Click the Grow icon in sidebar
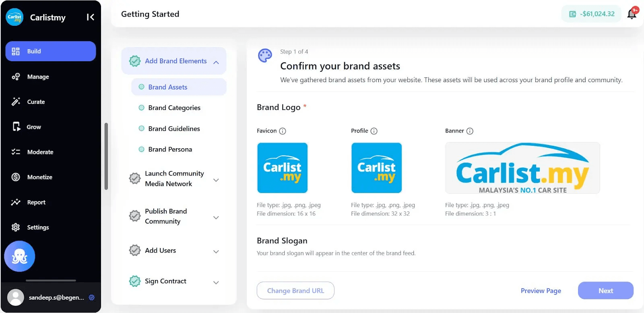The image size is (644, 313). [x=16, y=127]
